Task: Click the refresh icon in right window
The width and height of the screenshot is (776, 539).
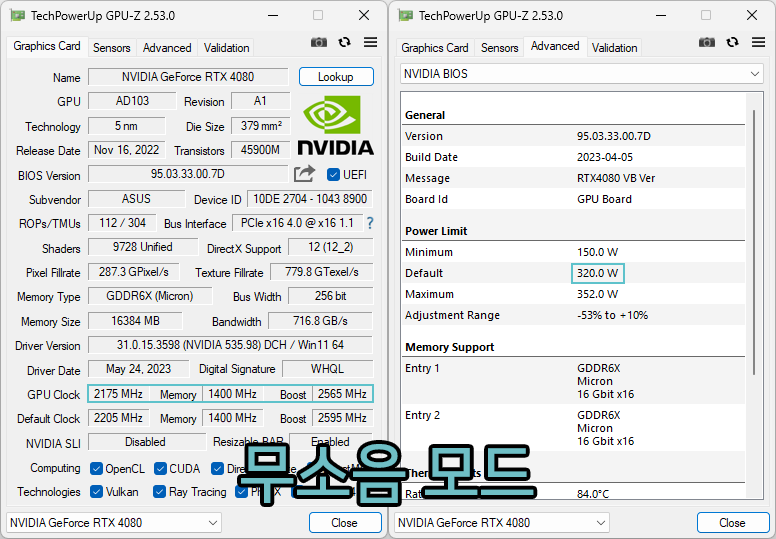Action: [x=732, y=43]
